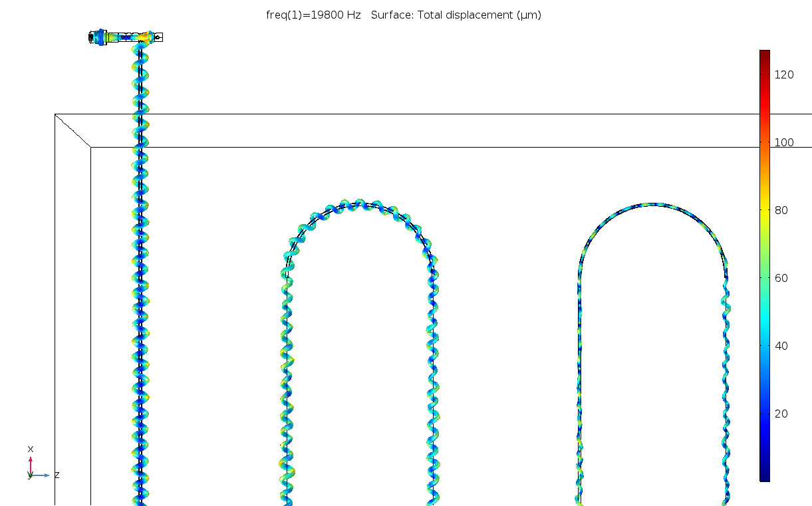Click the rainbow color legend bar
Screen dimensions: 812x506
tap(765, 265)
